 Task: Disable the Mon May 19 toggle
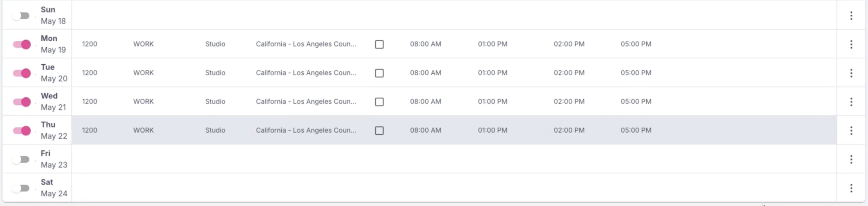tap(22, 44)
